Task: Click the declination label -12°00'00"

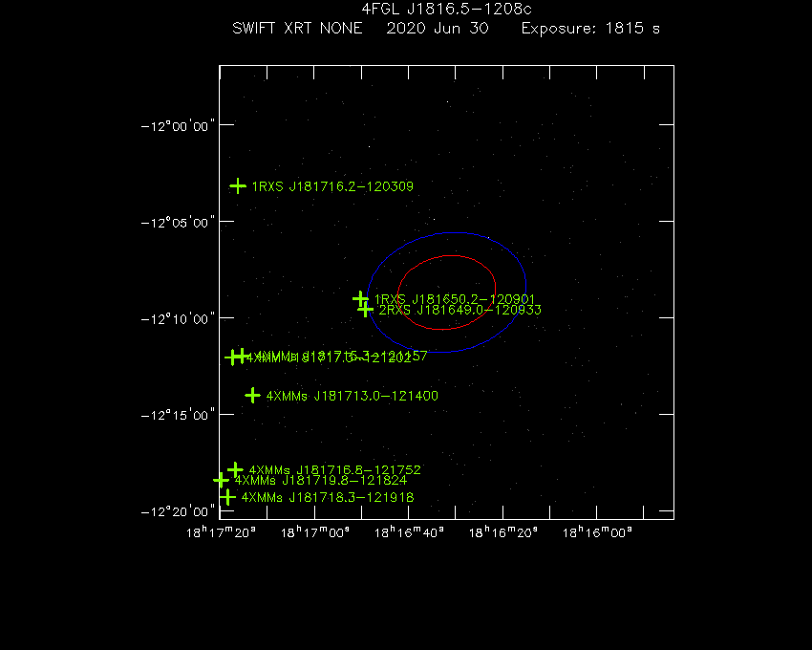Action: point(178,126)
